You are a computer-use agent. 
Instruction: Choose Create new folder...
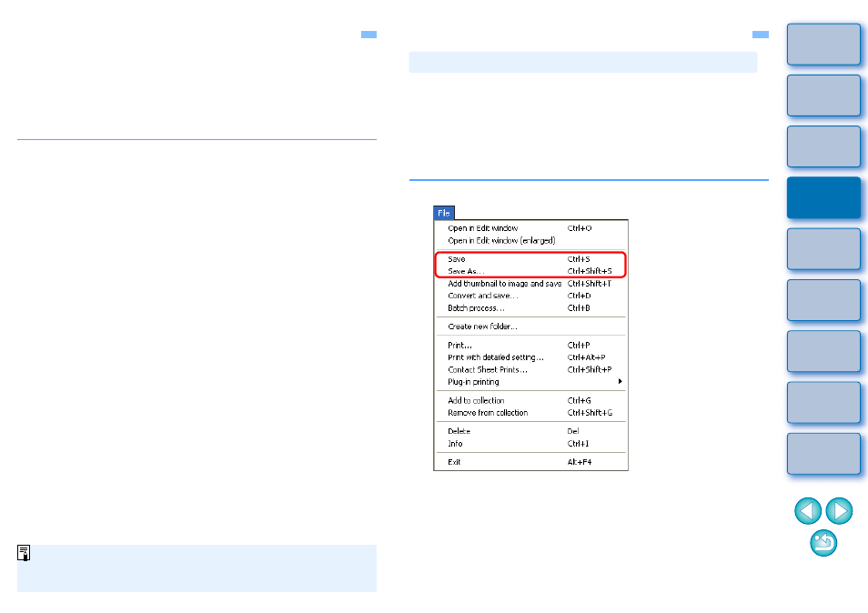[530, 327]
